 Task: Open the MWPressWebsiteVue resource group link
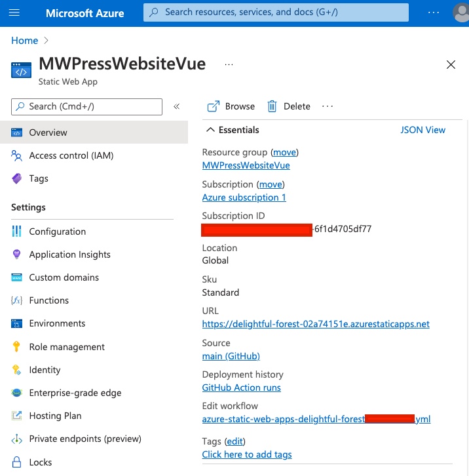tap(246, 165)
